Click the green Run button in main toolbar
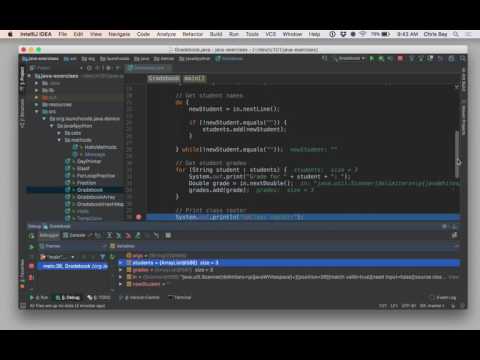The image size is (480, 360). pos(372,59)
